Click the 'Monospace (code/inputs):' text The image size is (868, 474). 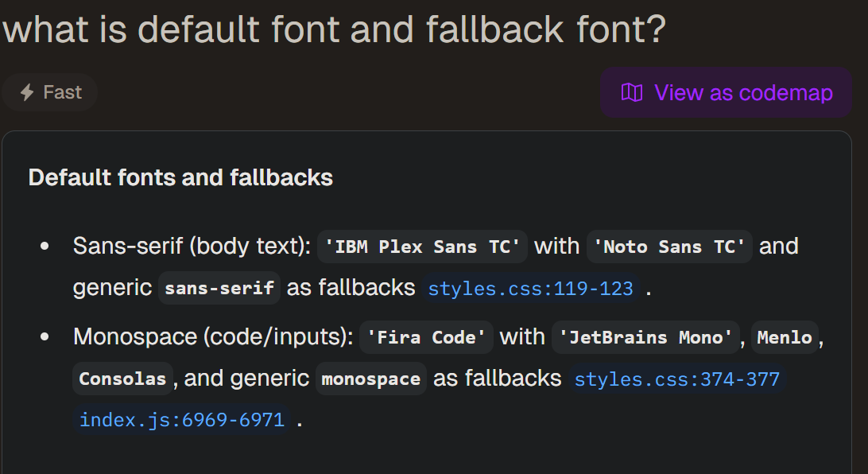[x=213, y=337]
